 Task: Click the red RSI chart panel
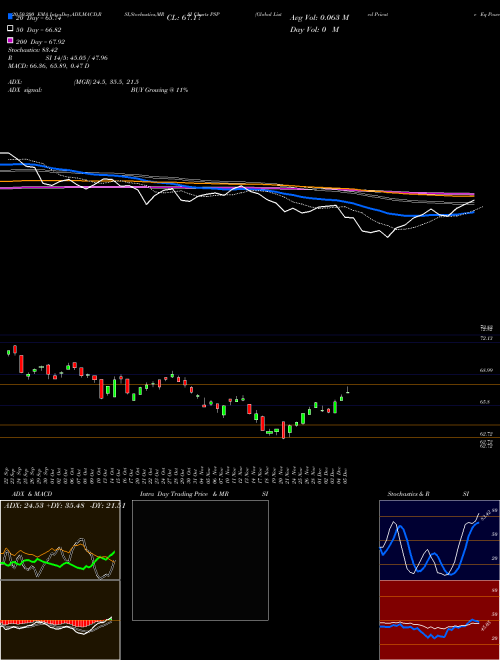(439, 620)
